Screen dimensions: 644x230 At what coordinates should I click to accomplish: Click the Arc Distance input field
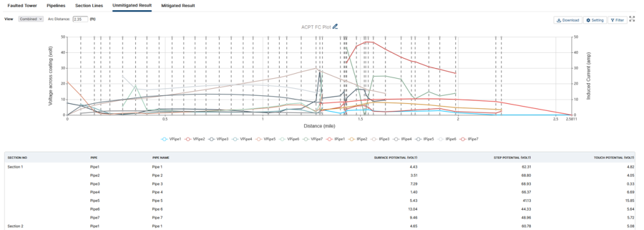coord(80,19)
